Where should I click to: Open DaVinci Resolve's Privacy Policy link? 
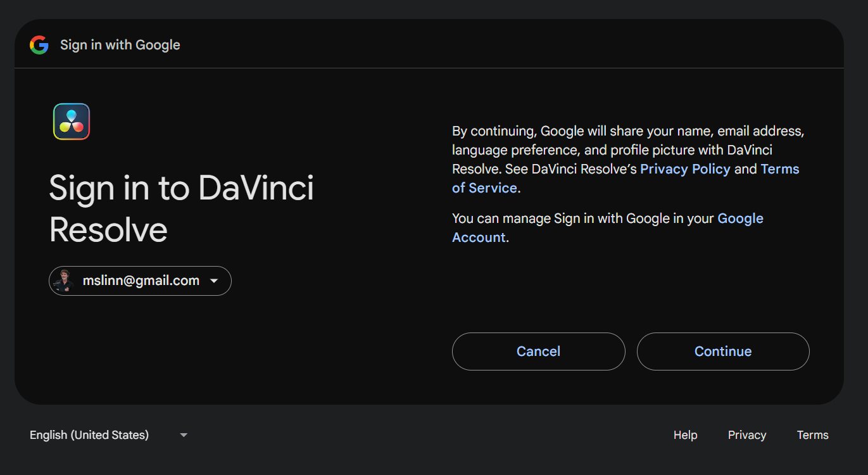[685, 169]
